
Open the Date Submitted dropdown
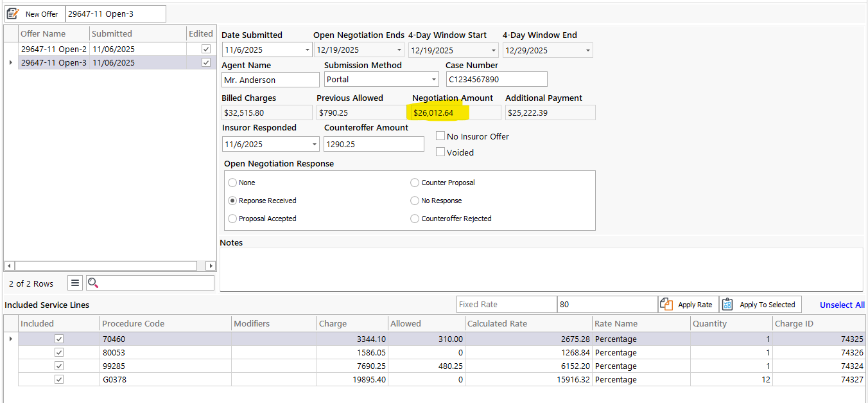click(307, 50)
